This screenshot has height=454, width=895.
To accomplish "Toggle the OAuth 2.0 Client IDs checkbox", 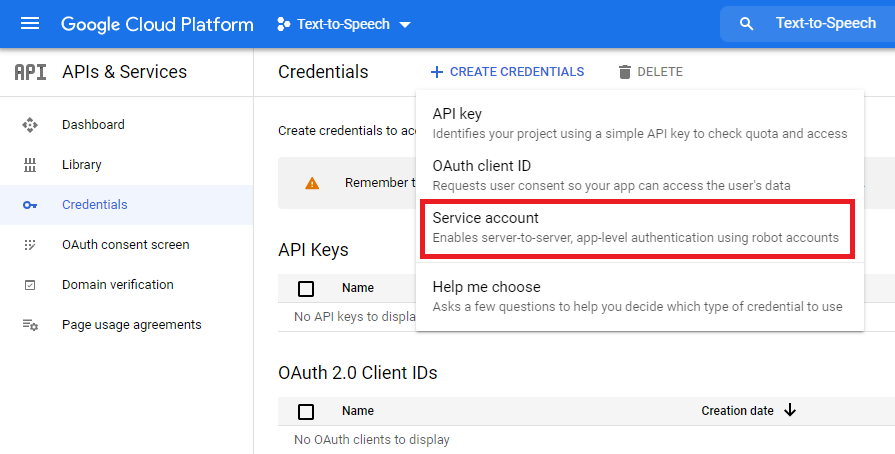I will (x=306, y=411).
